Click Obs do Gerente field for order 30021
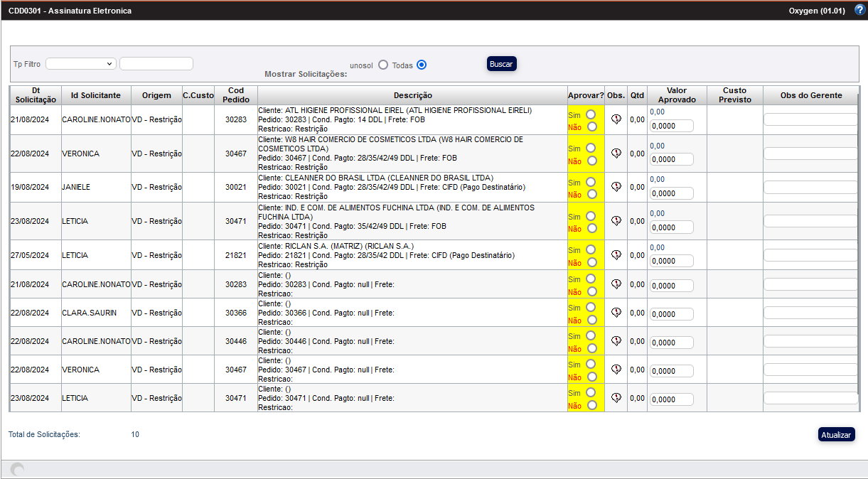The width and height of the screenshot is (868, 479). pyautogui.click(x=810, y=188)
